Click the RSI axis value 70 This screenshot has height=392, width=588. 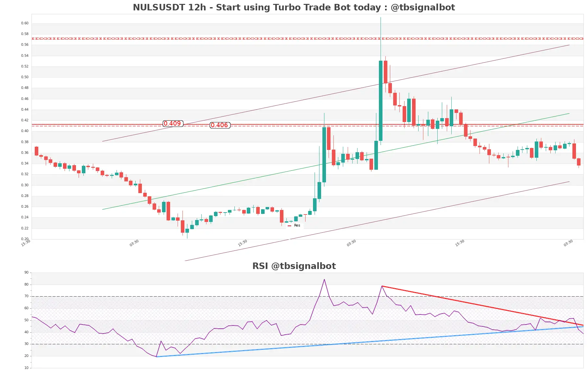(x=26, y=296)
